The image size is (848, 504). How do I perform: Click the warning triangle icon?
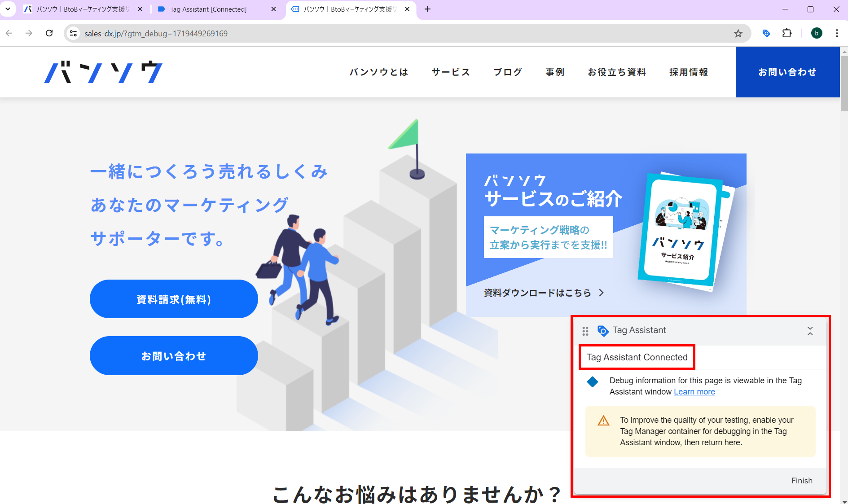[x=603, y=421]
